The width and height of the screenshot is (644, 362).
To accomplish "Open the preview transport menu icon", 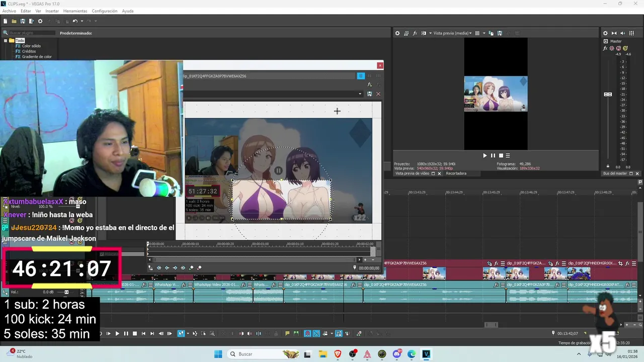I will (x=508, y=156).
